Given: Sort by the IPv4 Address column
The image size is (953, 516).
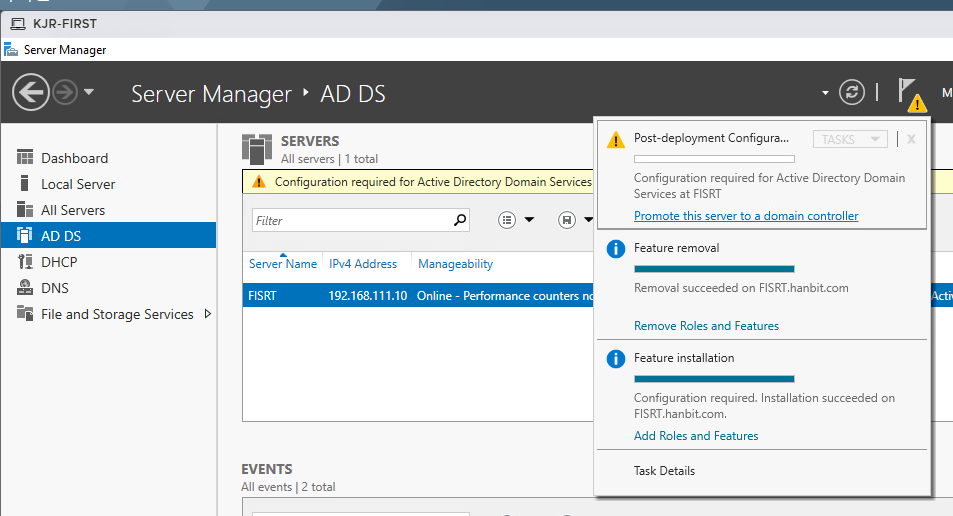Looking at the screenshot, I should (363, 264).
